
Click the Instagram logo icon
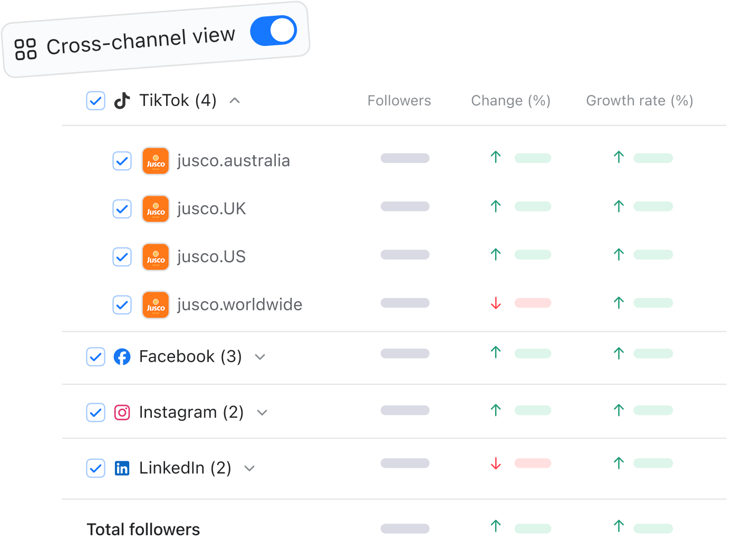[x=122, y=412]
